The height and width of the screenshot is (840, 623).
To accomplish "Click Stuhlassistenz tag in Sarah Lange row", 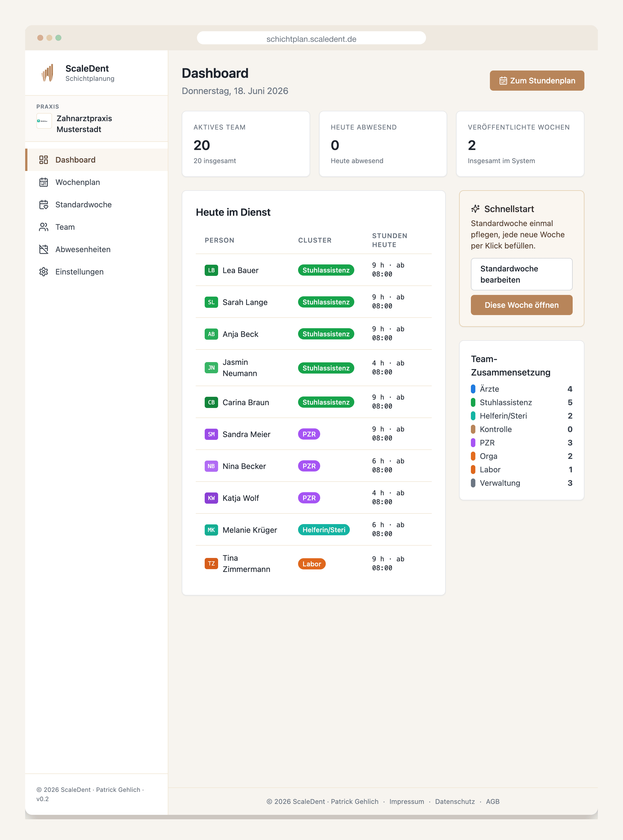I will (326, 302).
